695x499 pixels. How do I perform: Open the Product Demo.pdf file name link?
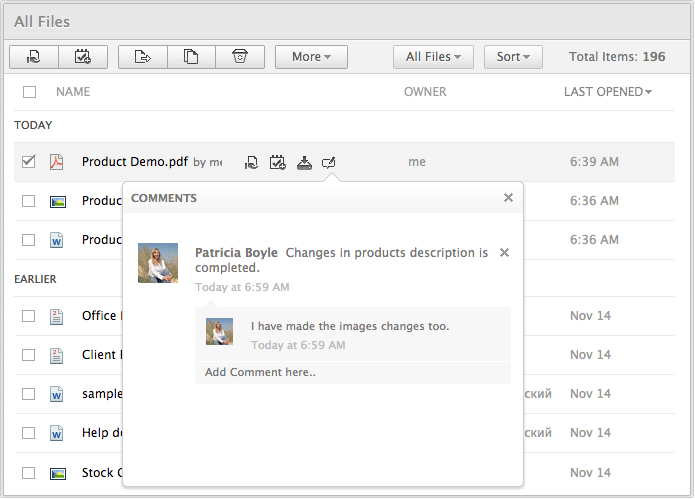(134, 162)
